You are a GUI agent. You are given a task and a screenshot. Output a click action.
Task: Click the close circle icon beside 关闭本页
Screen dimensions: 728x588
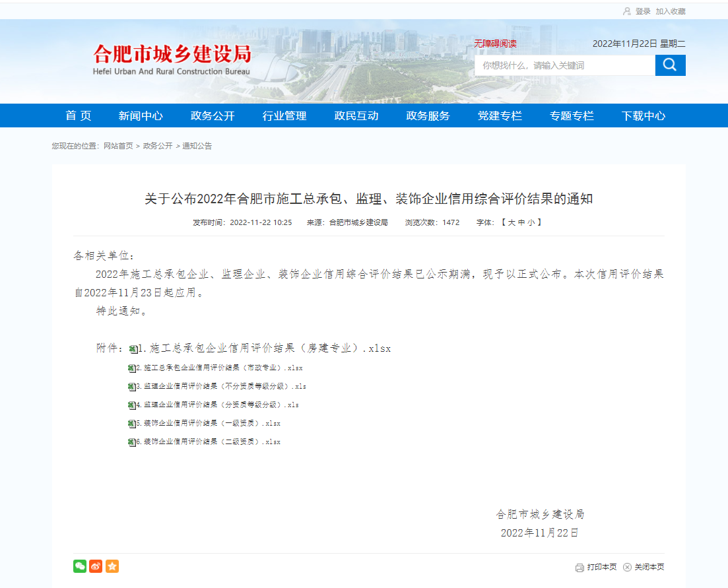[627, 567]
